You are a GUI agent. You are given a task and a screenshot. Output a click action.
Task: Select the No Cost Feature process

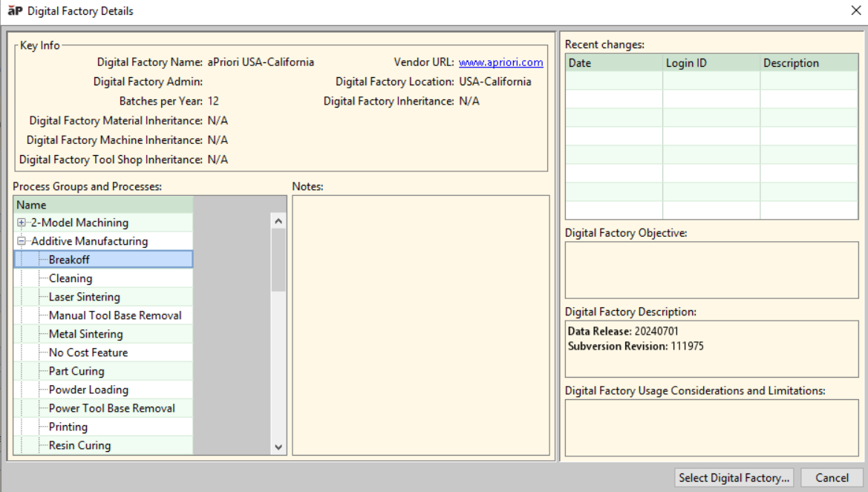tap(88, 352)
